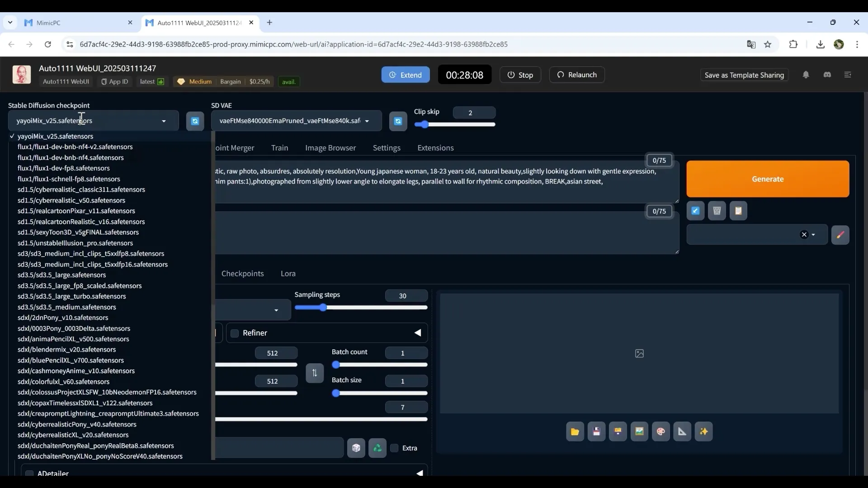
Task: Click the green recycle reuse-seed icon
Action: tap(377, 448)
